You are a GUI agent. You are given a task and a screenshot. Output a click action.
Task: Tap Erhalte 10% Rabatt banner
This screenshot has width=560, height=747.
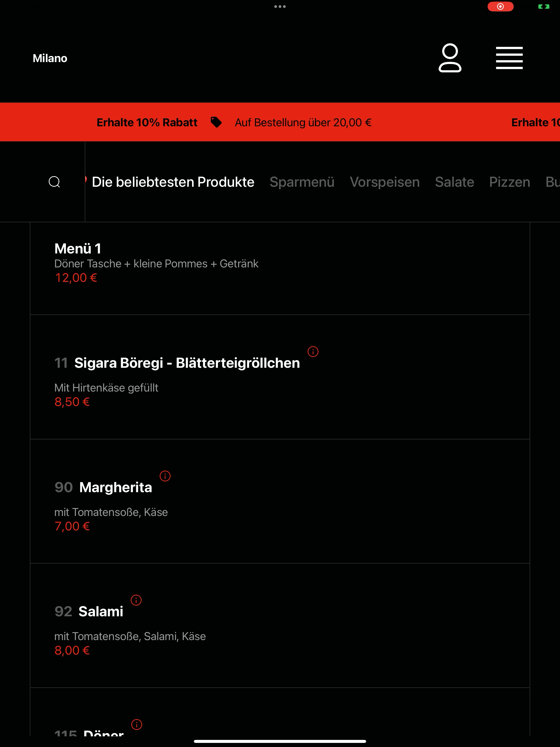[147, 122]
